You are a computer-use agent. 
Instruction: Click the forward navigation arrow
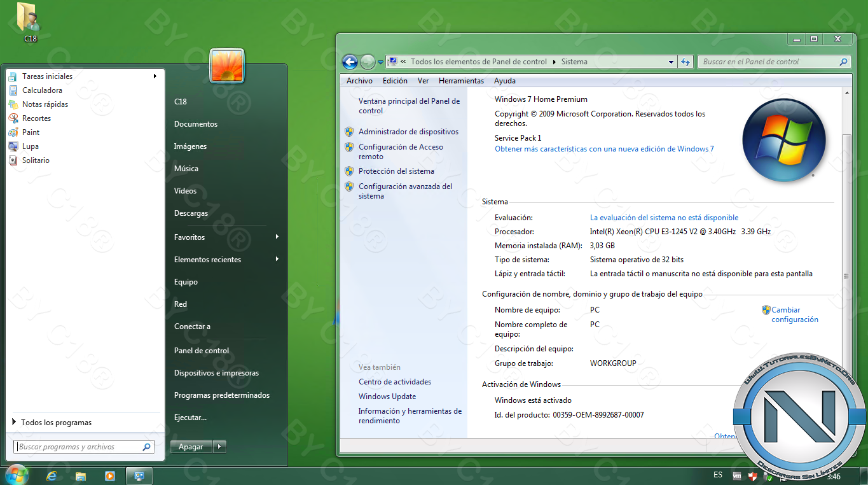(x=368, y=62)
